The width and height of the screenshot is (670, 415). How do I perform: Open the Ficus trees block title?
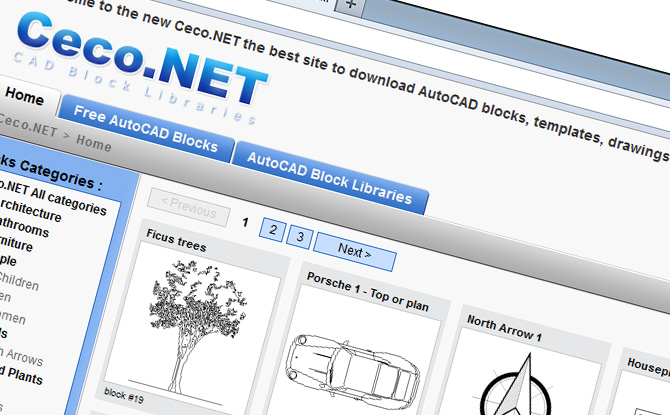click(x=176, y=240)
